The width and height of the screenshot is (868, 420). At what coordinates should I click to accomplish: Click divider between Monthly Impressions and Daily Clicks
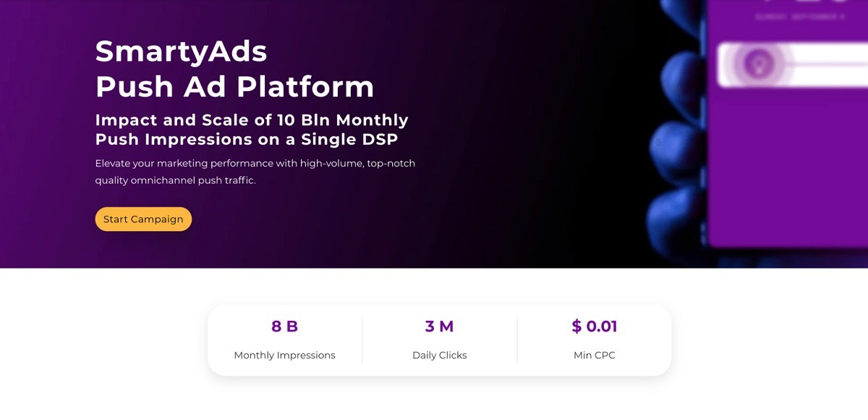(x=362, y=340)
